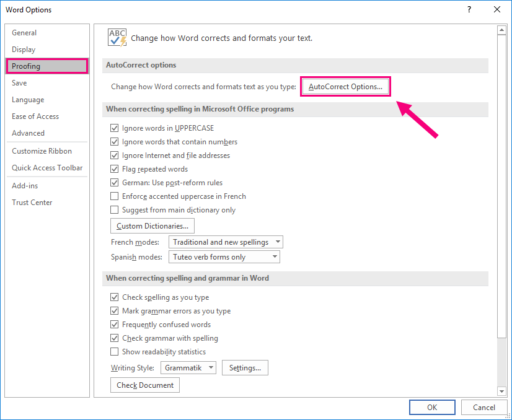Uncheck Ignore Internet and file addresses
The image size is (512, 420).
[x=114, y=155]
